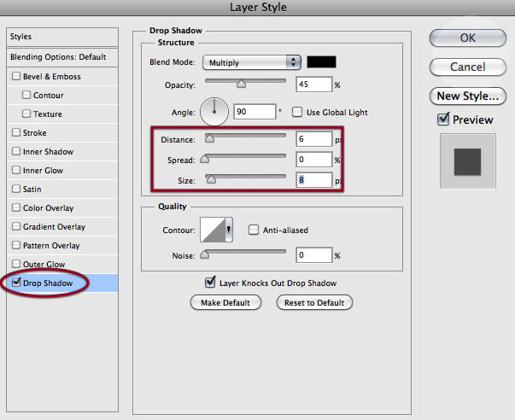Click the Size slider handle
The width and height of the screenshot is (515, 420).
click(x=211, y=179)
